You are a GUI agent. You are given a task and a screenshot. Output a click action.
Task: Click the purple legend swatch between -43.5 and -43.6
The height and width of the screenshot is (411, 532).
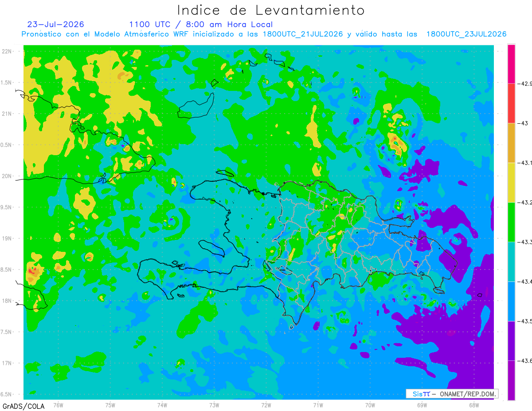[511, 341]
